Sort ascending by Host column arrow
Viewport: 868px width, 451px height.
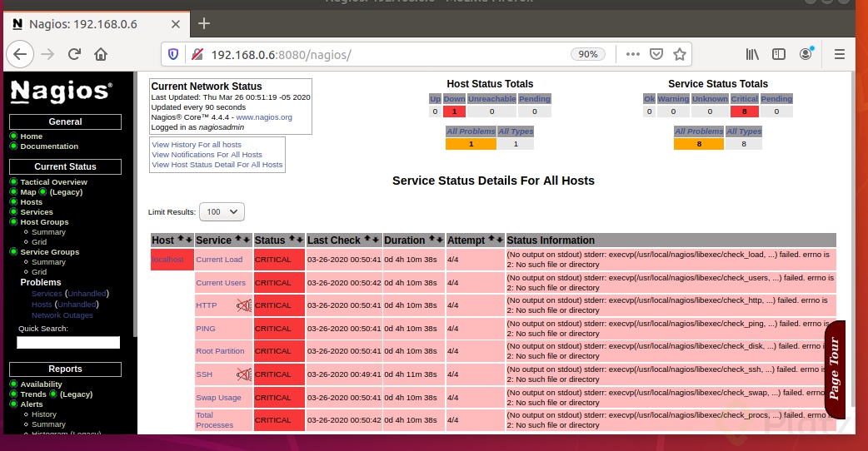181,240
